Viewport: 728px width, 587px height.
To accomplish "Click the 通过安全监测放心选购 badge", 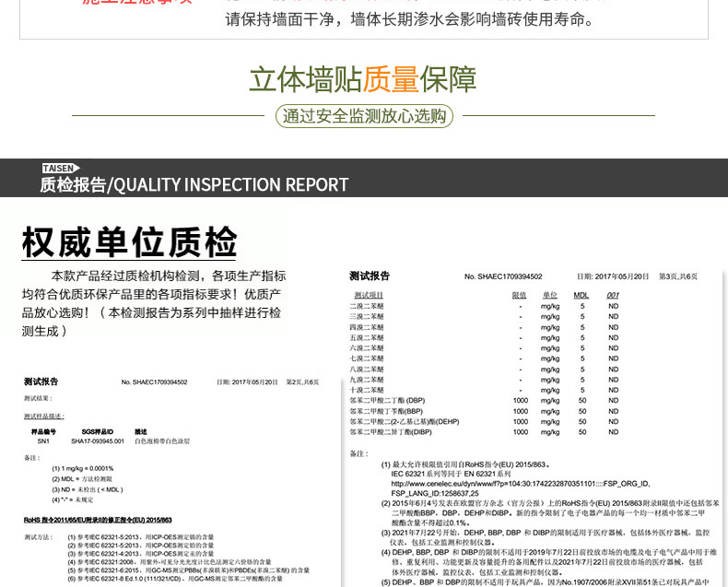I will 364,116.
